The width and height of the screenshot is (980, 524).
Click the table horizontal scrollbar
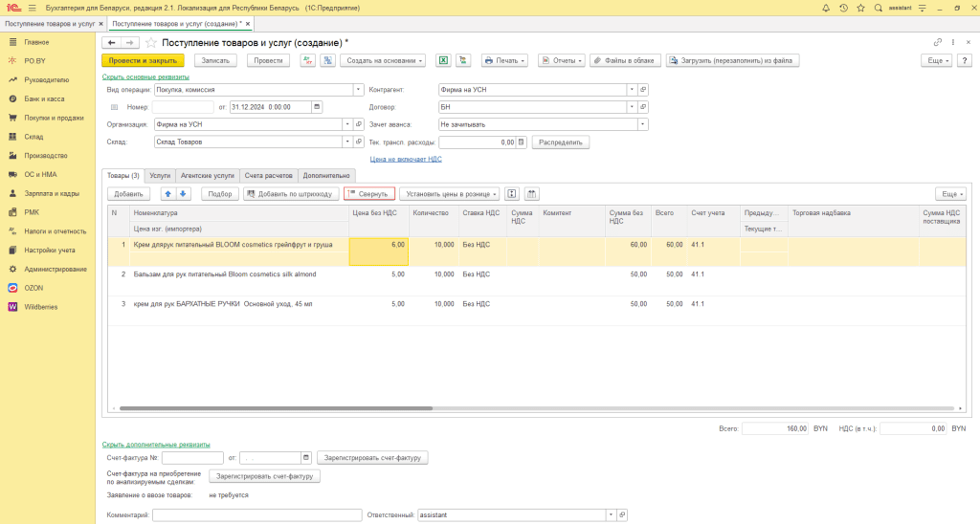(276, 408)
